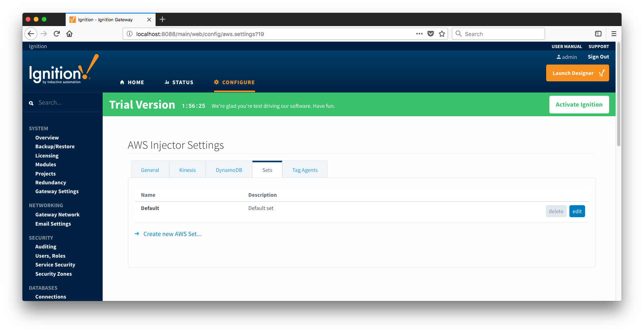Click the browser home icon

69,34
